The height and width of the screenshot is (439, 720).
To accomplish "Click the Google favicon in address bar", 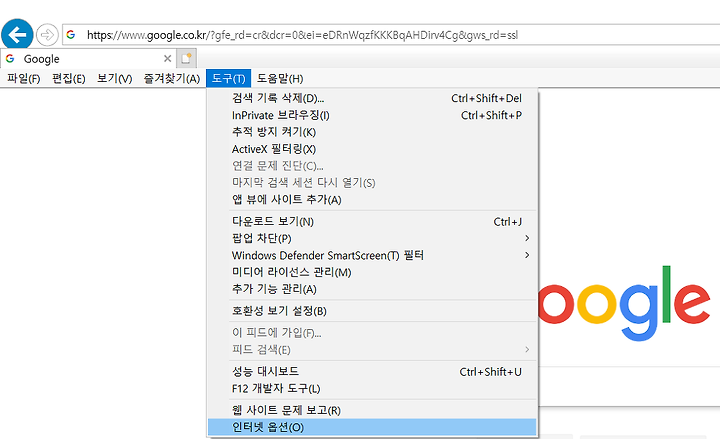I will pos(71,34).
